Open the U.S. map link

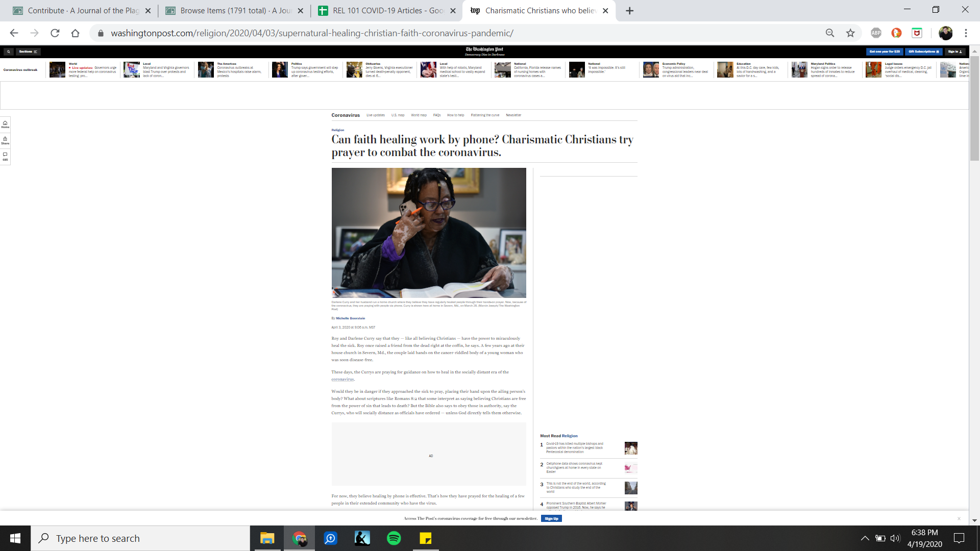(398, 115)
